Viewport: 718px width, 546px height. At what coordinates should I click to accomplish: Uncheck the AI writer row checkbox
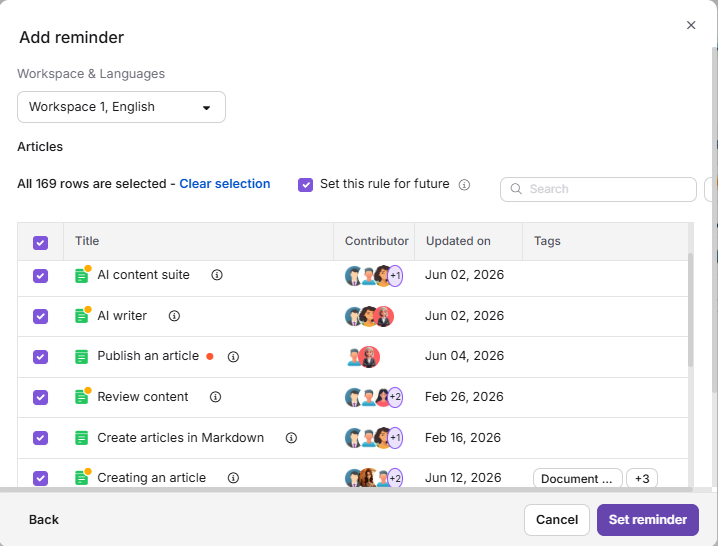click(40, 316)
